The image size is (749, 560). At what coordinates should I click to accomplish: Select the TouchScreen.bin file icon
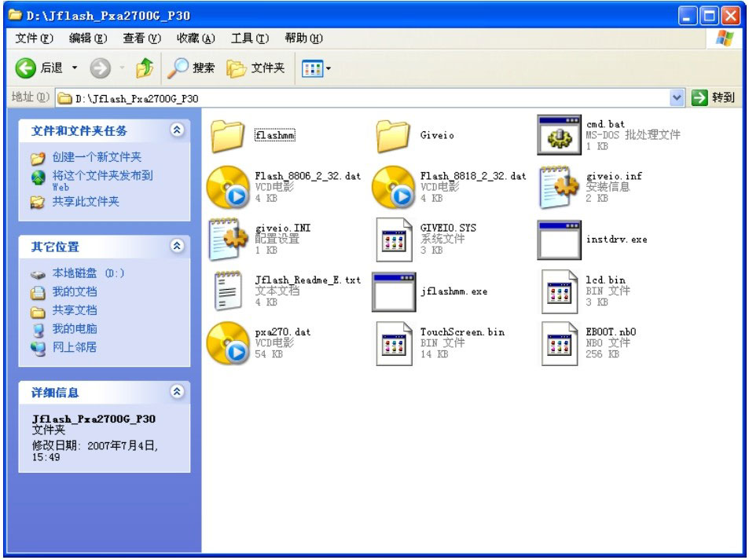tap(394, 344)
